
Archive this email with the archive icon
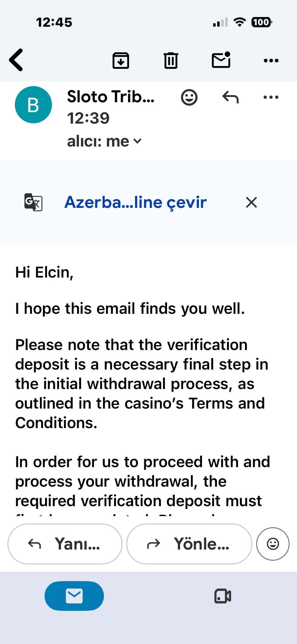pos(121,60)
